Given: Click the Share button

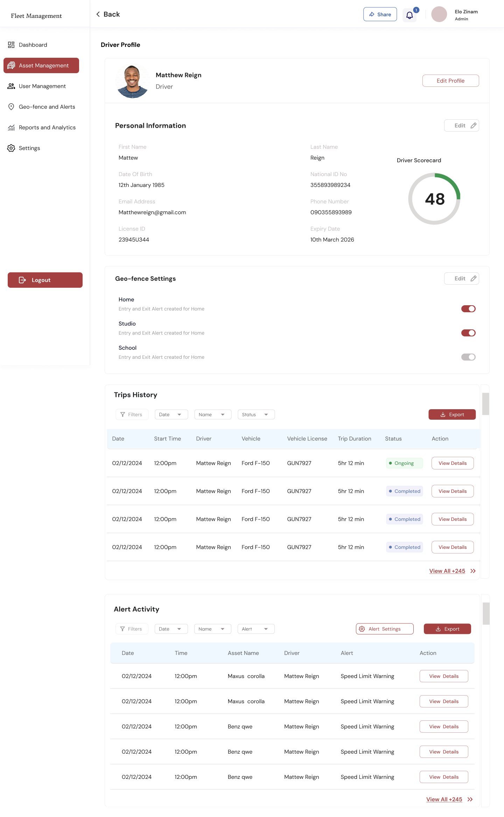Looking at the screenshot, I should (x=380, y=14).
